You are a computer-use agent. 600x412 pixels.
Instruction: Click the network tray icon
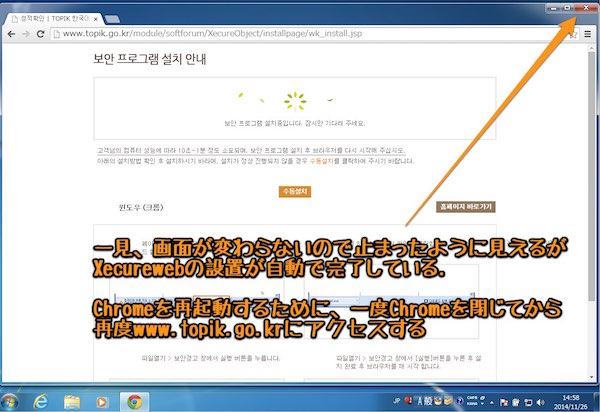click(x=528, y=402)
